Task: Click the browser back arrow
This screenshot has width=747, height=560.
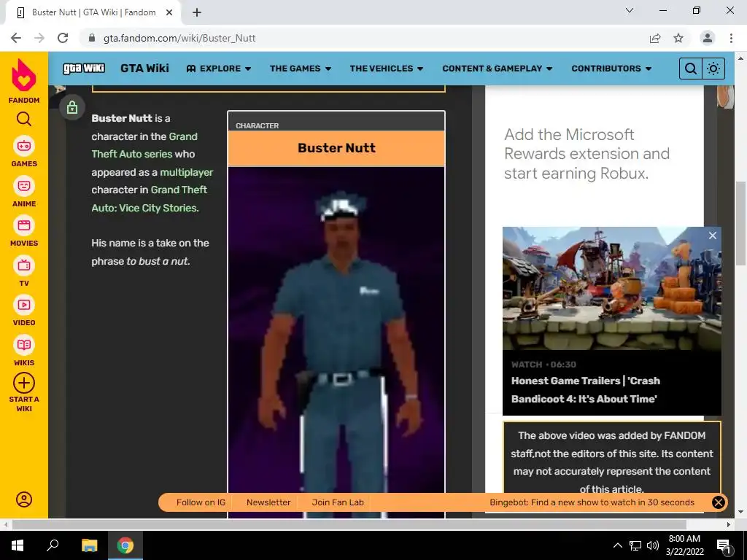Action: pos(16,38)
